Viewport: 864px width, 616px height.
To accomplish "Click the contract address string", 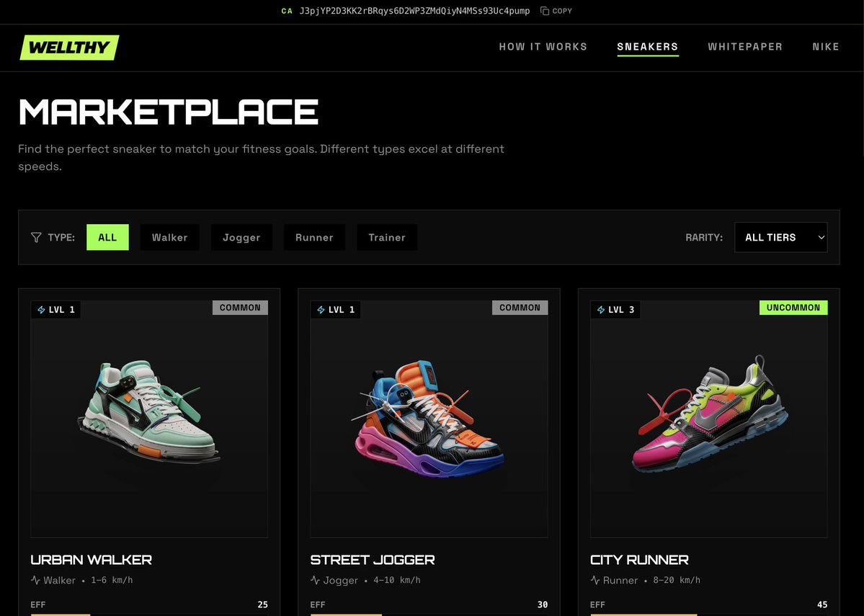I will click(414, 11).
